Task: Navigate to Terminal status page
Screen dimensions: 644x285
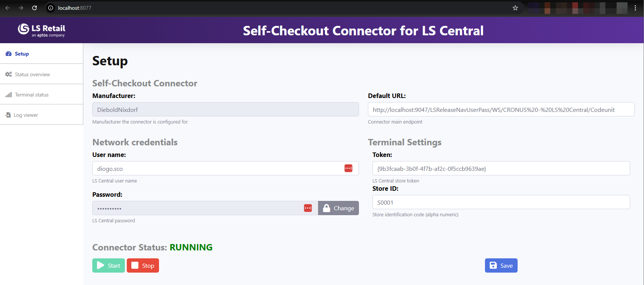Action: 32,95
